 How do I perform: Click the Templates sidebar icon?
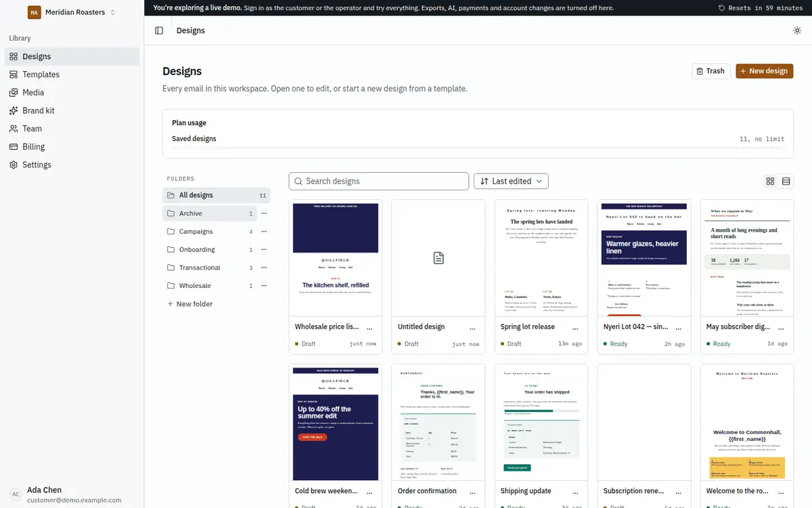[14, 75]
